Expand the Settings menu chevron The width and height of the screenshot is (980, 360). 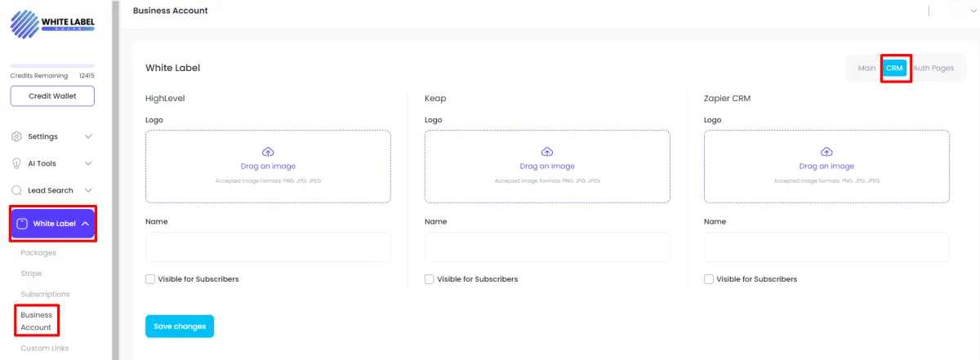pyautogui.click(x=88, y=136)
